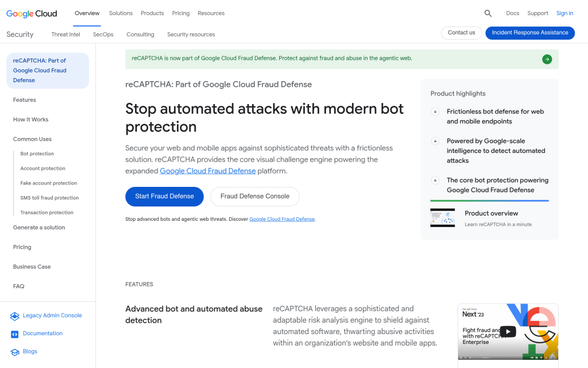The image size is (588, 368).
Task: Jump to Pricing in sidebar
Action: pos(22,247)
